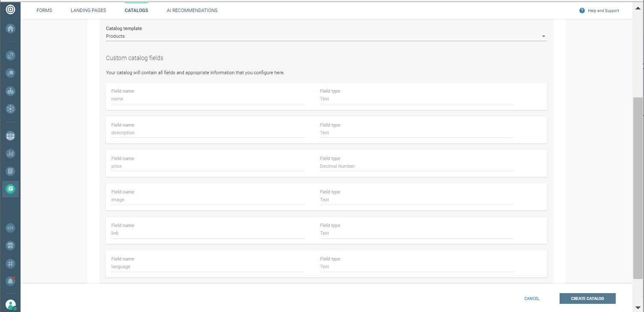Switch to the LANDING PAGES tab
This screenshot has width=644, height=312.
pyautogui.click(x=88, y=10)
